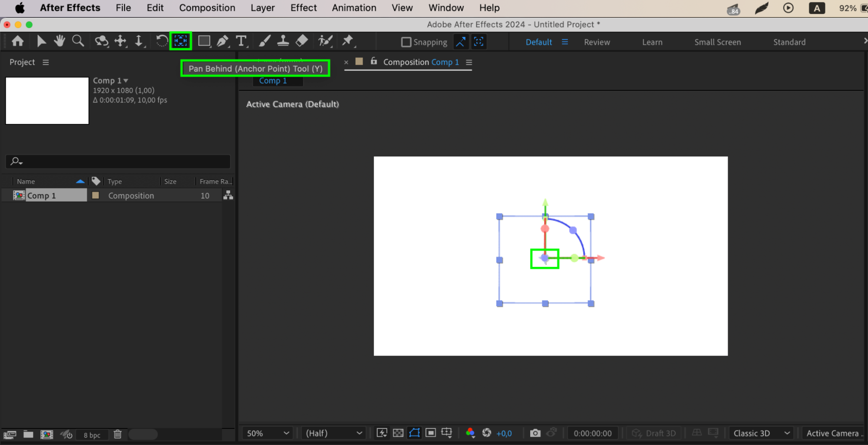Open the Composition menu
This screenshot has height=445, width=868.
207,8
